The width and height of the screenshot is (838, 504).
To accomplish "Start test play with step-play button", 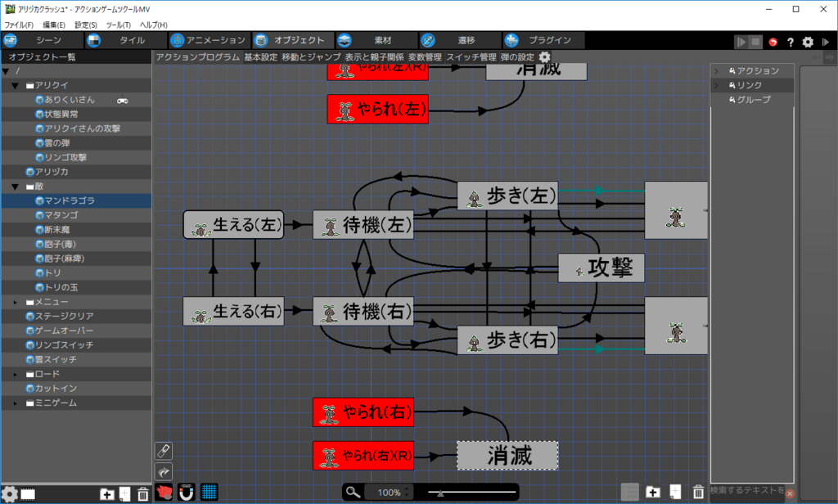I will pyautogui.click(x=741, y=42).
